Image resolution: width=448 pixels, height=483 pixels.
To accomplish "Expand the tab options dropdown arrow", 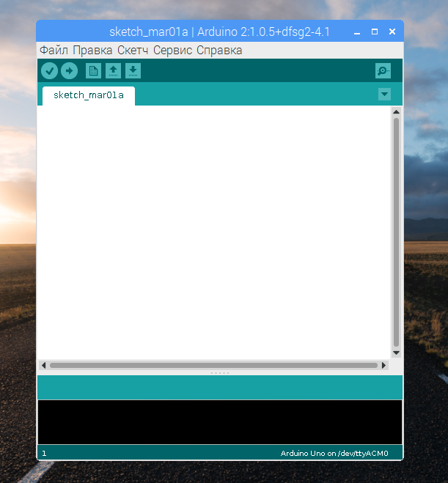I will 384,95.
